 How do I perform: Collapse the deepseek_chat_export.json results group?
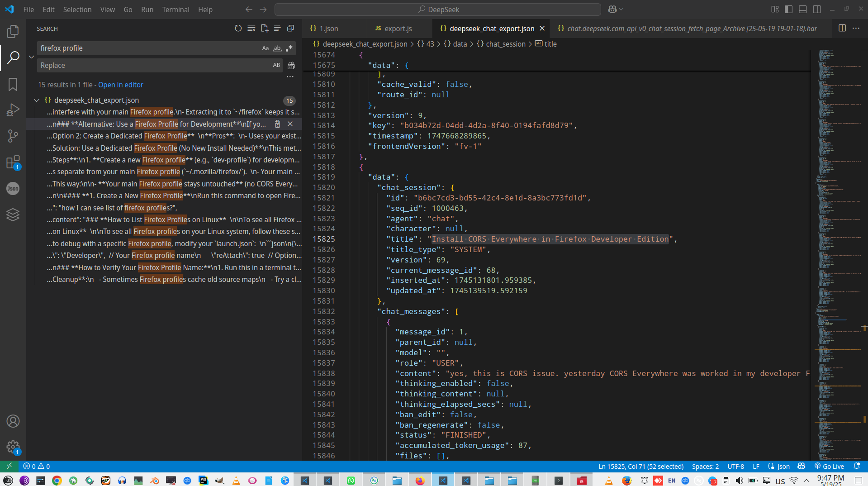37,100
